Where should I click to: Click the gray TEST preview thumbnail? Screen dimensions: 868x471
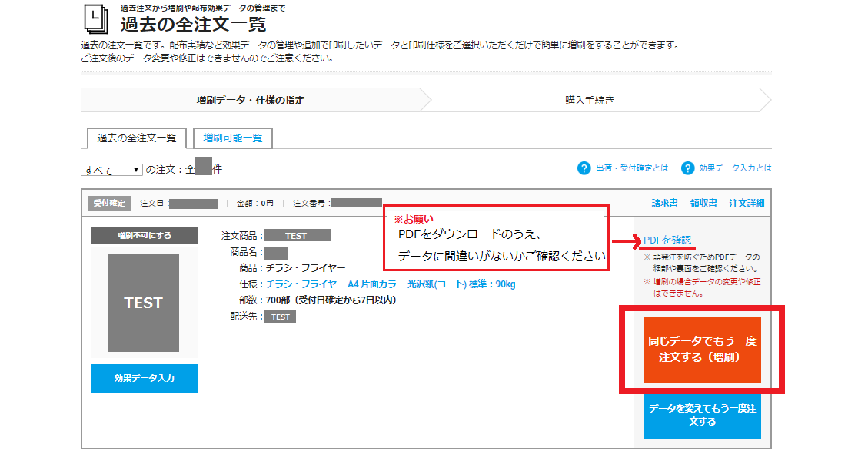[x=144, y=303]
